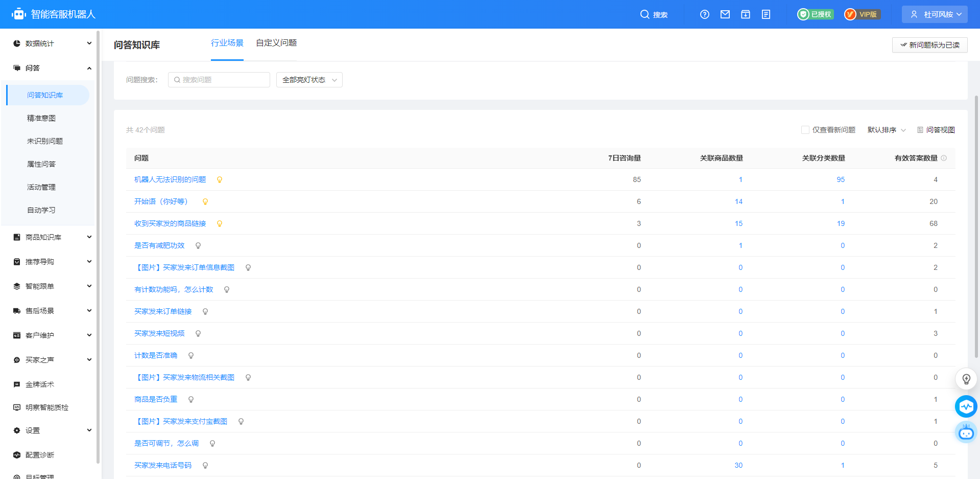Viewport: 980px width, 479px height.
Task: Click the 客户维护 card icon
Action: pos(17,335)
